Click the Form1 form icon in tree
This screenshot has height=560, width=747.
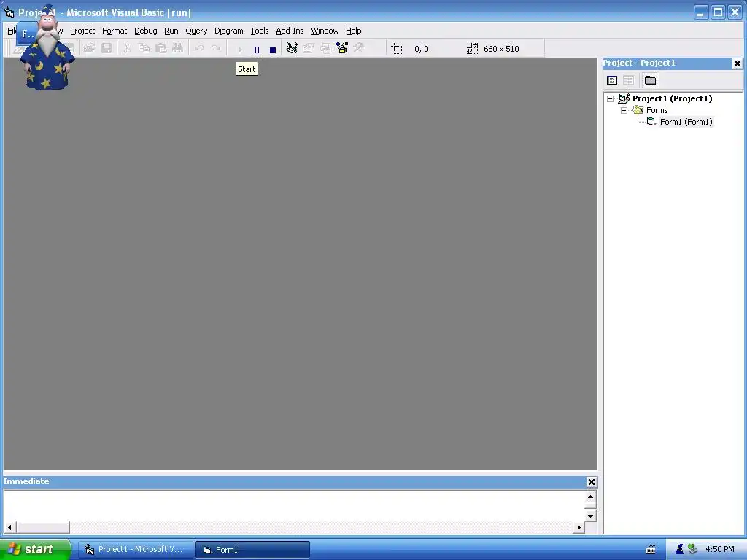coord(651,122)
